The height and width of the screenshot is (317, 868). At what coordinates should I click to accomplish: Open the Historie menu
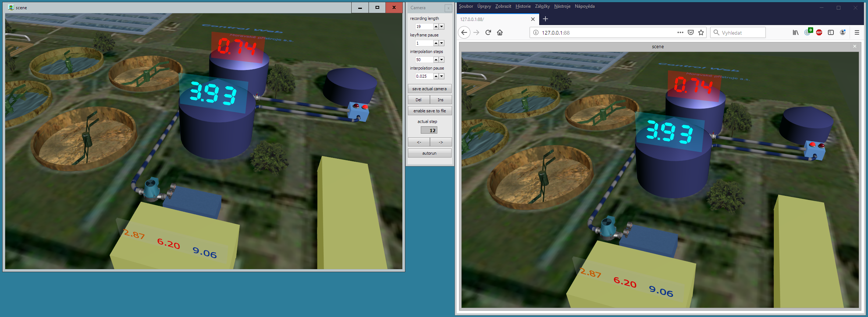click(523, 6)
